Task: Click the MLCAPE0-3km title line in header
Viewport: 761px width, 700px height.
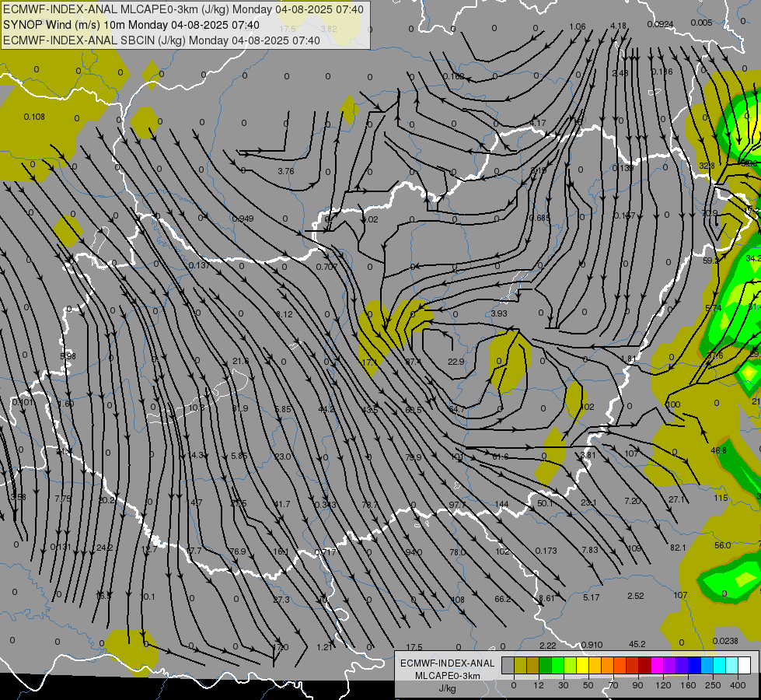Action: click(183, 9)
